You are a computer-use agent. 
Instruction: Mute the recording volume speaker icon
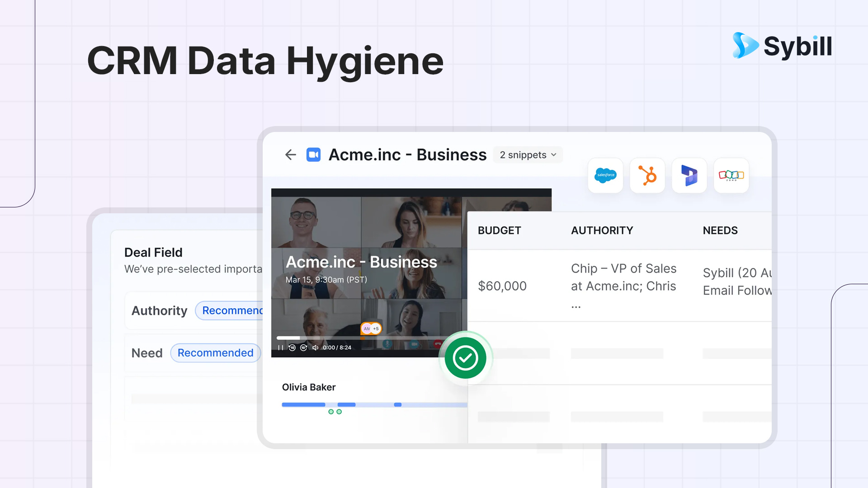coord(315,347)
